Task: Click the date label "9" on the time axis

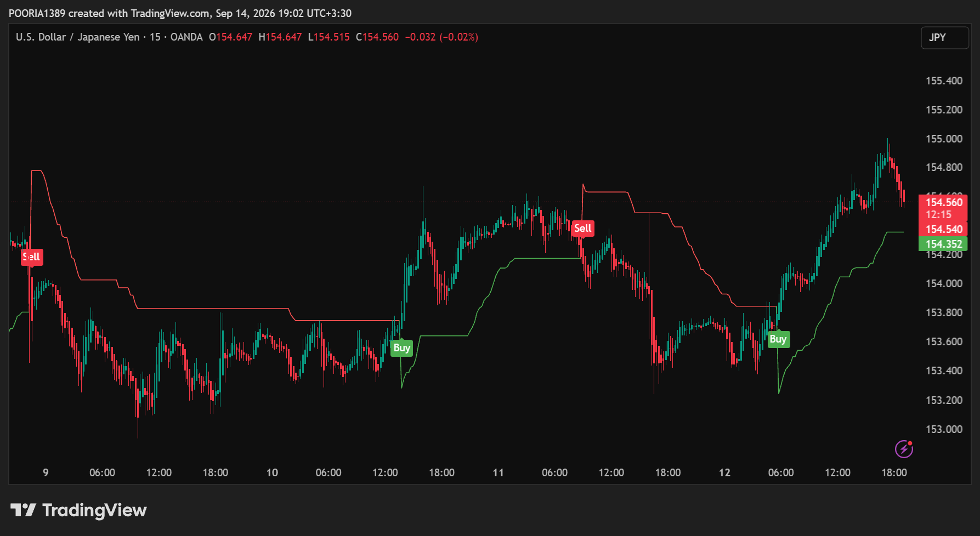Action: click(46, 472)
